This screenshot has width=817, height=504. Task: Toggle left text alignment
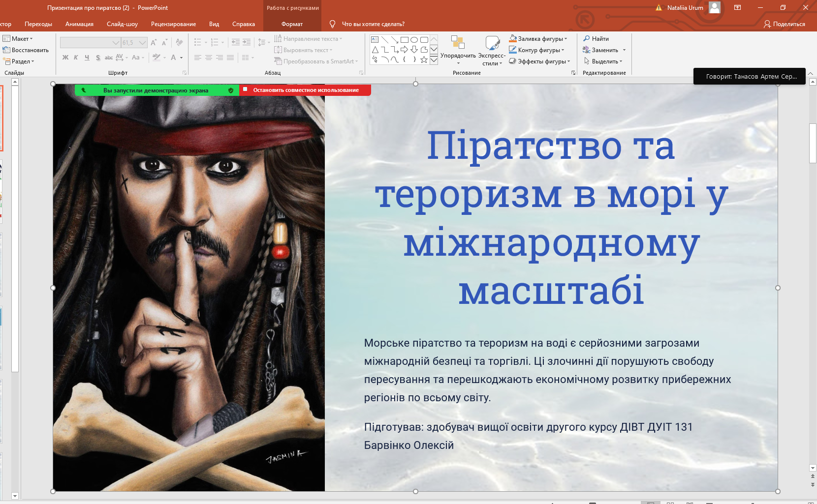(198, 58)
